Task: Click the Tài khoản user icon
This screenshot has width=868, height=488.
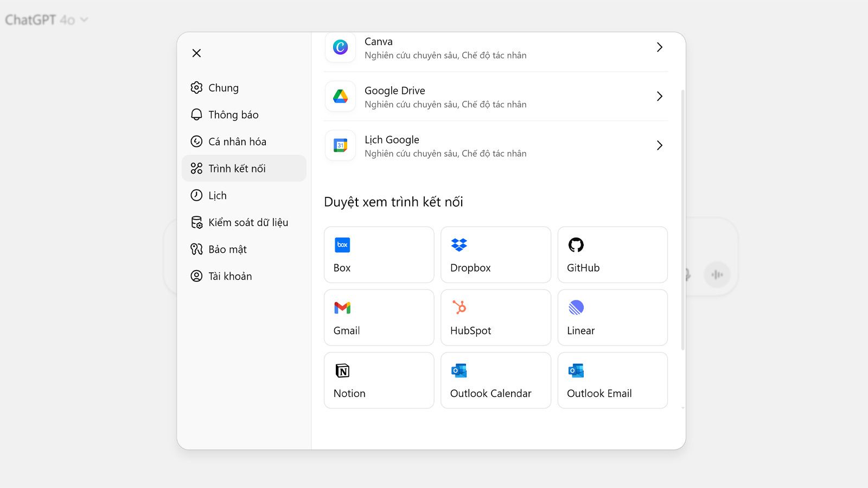Action: (196, 276)
